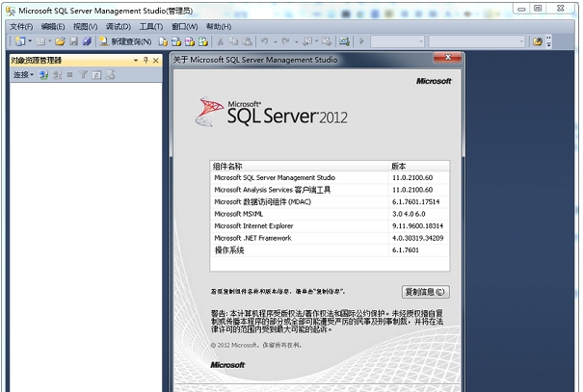The height and width of the screenshot is (392, 583).
Task: Click the Undo arrow icon
Action: [x=264, y=41]
